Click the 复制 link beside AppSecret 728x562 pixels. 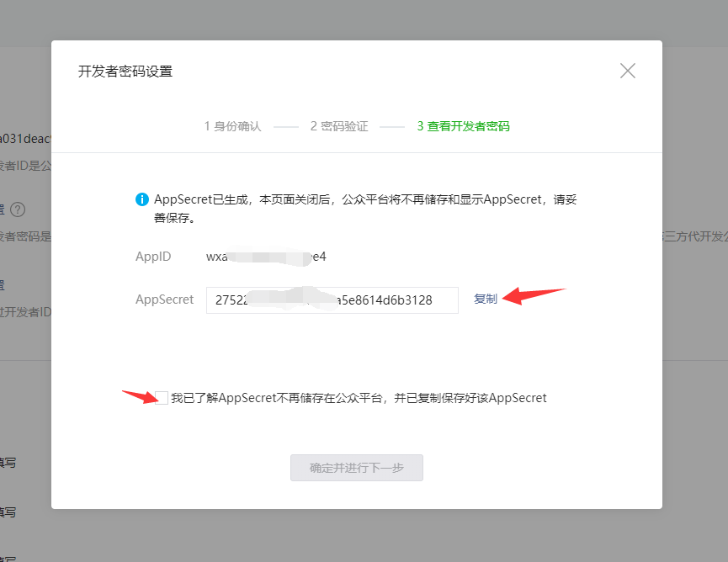coord(485,299)
